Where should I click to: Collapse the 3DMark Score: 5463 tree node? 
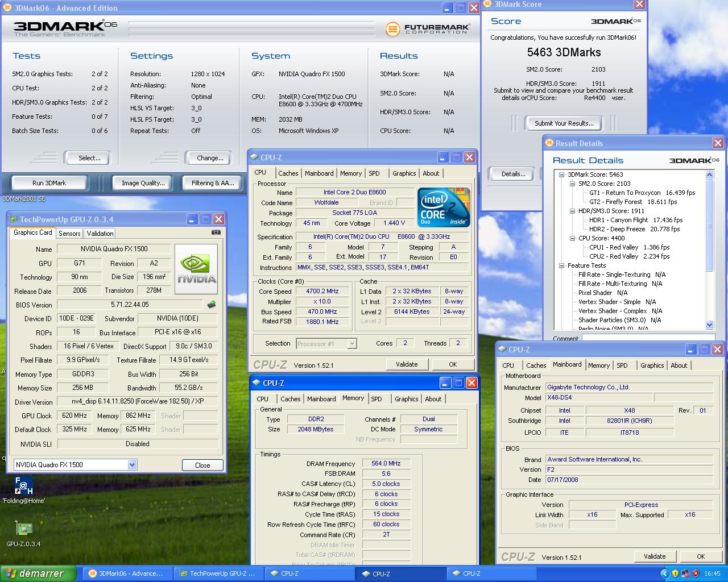pyautogui.click(x=561, y=174)
